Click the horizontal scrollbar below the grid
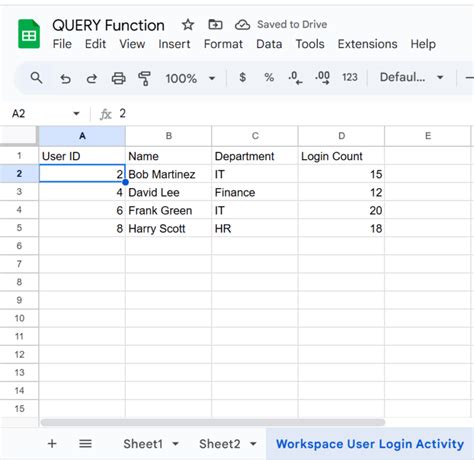The width and height of the screenshot is (474, 460). tap(213, 422)
